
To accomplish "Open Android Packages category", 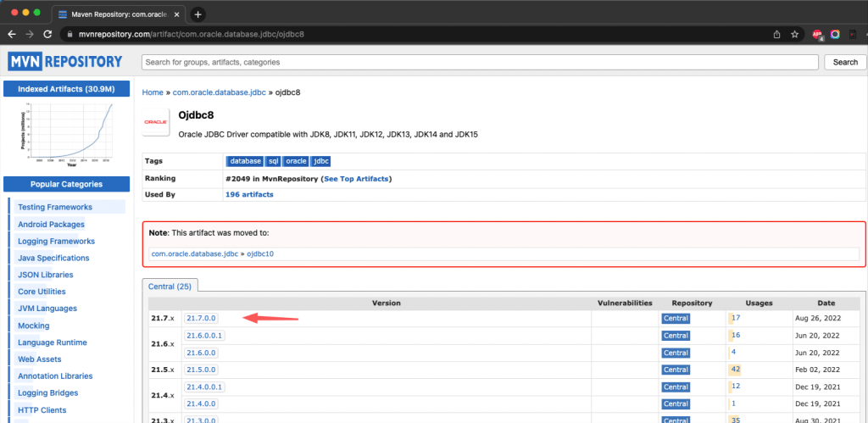I will click(51, 225).
